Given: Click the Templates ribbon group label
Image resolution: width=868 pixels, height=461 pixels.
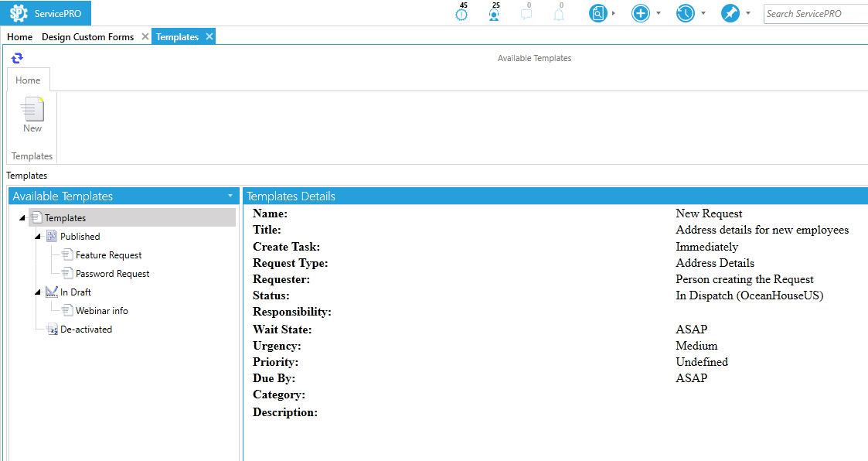Looking at the screenshot, I should click(x=32, y=156).
